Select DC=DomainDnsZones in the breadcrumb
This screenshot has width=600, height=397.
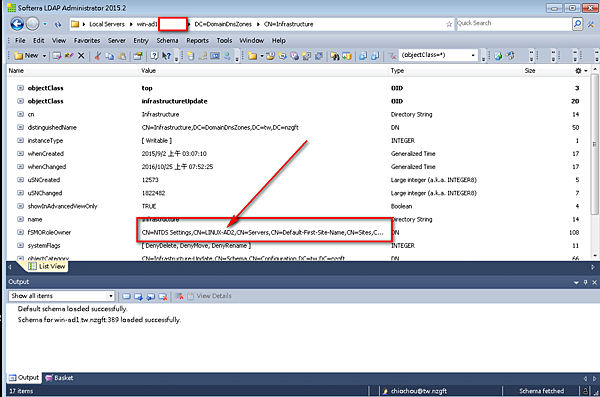223,24
